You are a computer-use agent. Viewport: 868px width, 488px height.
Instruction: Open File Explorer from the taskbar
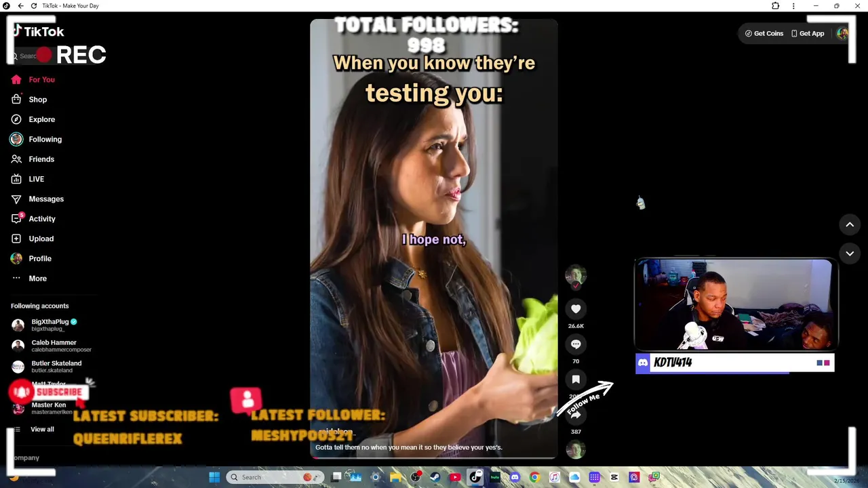click(395, 477)
